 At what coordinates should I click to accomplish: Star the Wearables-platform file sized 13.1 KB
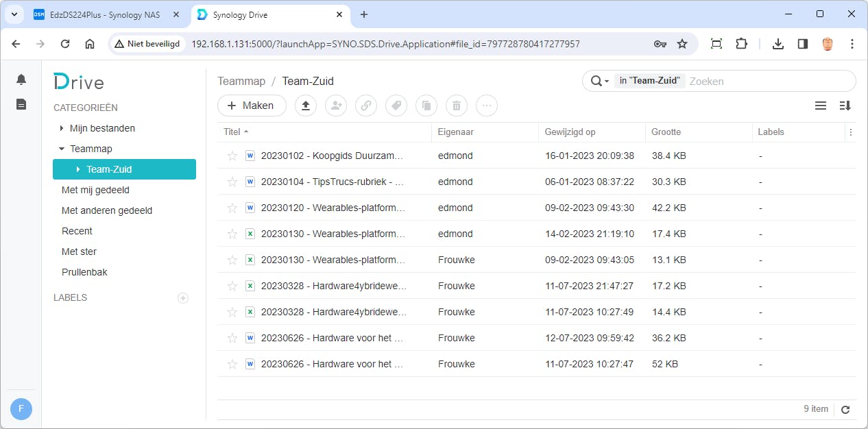coord(232,260)
